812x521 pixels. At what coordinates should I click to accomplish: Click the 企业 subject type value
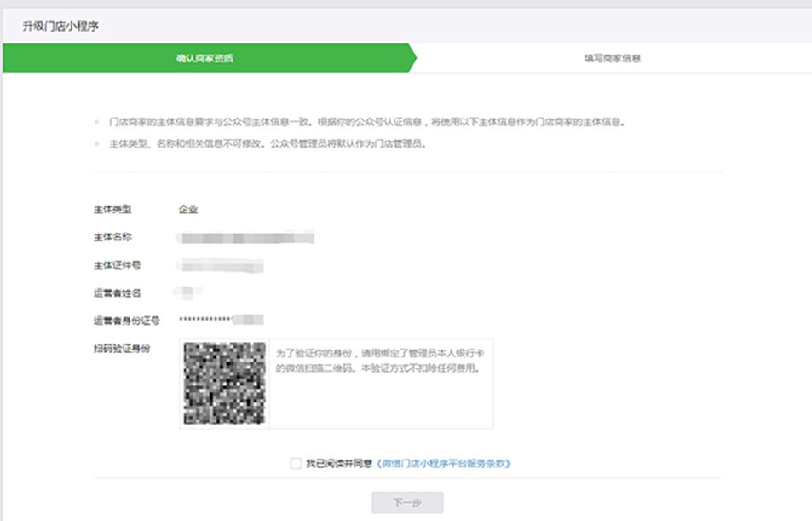point(188,210)
